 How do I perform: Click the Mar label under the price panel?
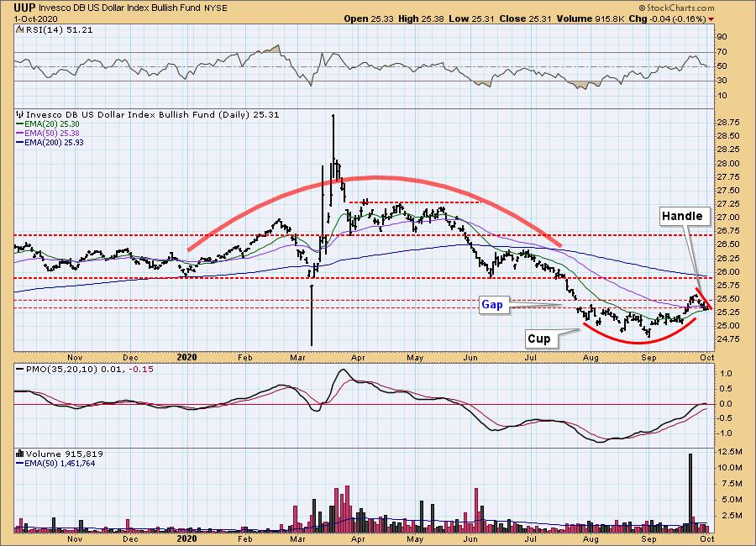tap(297, 358)
